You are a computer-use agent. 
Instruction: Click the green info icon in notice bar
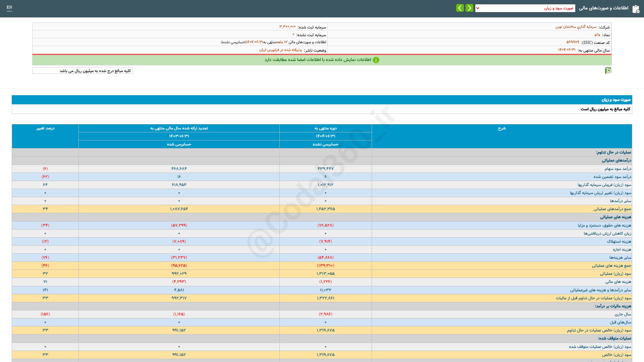(376, 60)
